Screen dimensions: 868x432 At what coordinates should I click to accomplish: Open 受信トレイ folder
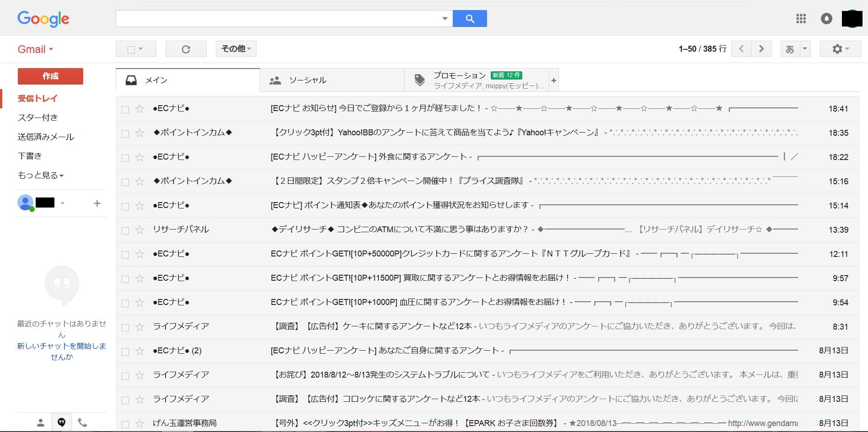(38, 98)
